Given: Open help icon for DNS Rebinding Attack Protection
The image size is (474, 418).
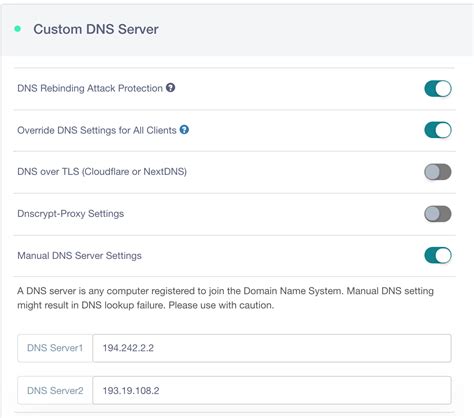Looking at the screenshot, I should click(x=171, y=88).
